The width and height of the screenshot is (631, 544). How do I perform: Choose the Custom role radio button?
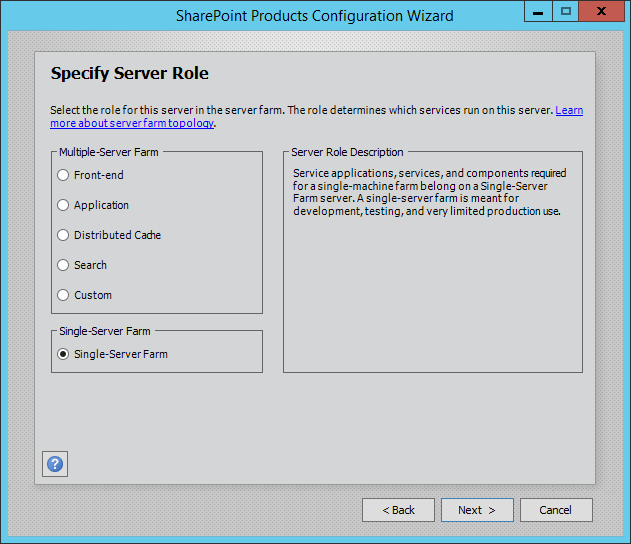(64, 295)
